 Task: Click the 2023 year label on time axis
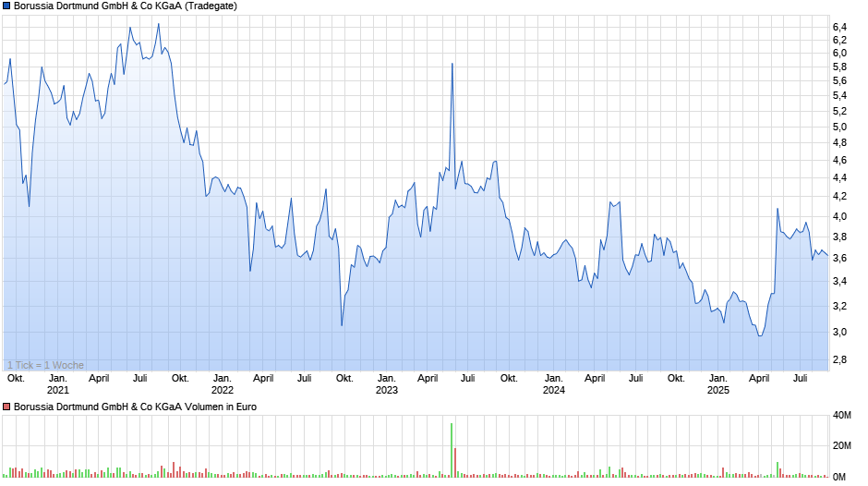(386, 390)
